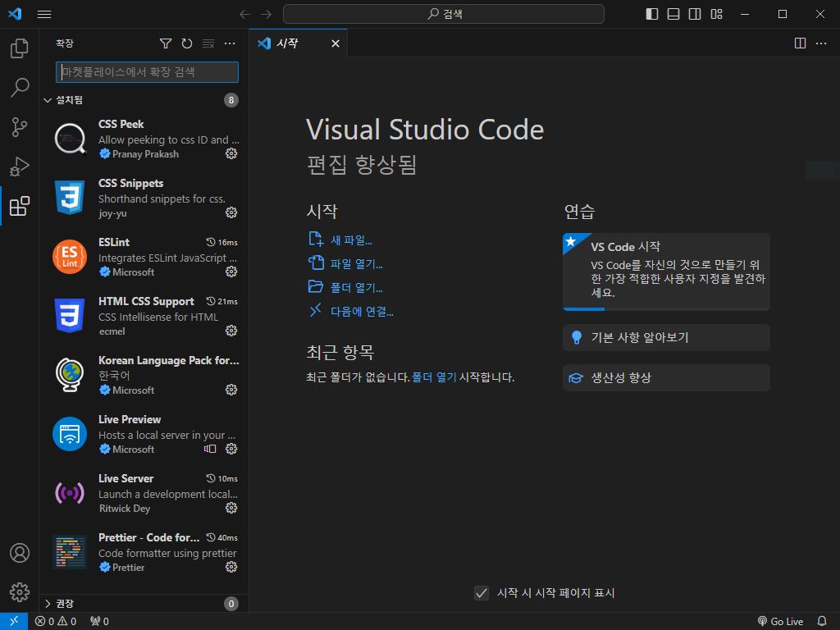Viewport: 840px width, 630px height.
Task: Open errors and warnings status entry
Action: (56, 622)
